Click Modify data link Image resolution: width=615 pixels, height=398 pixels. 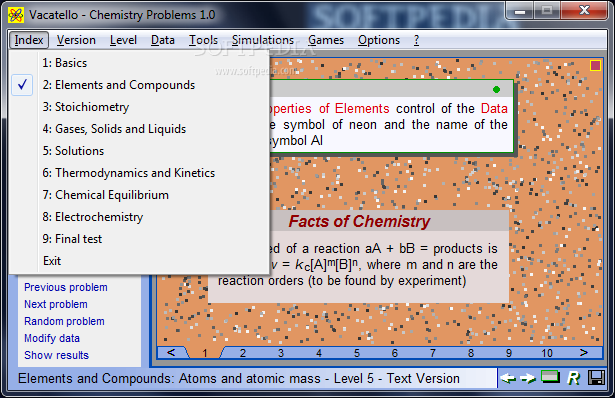pyautogui.click(x=52, y=338)
